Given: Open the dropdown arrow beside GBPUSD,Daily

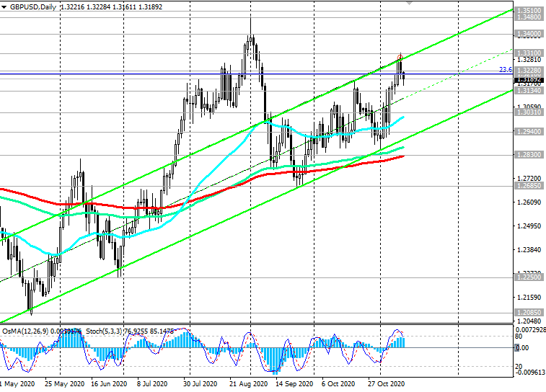Looking at the screenshot, I should tap(4, 7).
